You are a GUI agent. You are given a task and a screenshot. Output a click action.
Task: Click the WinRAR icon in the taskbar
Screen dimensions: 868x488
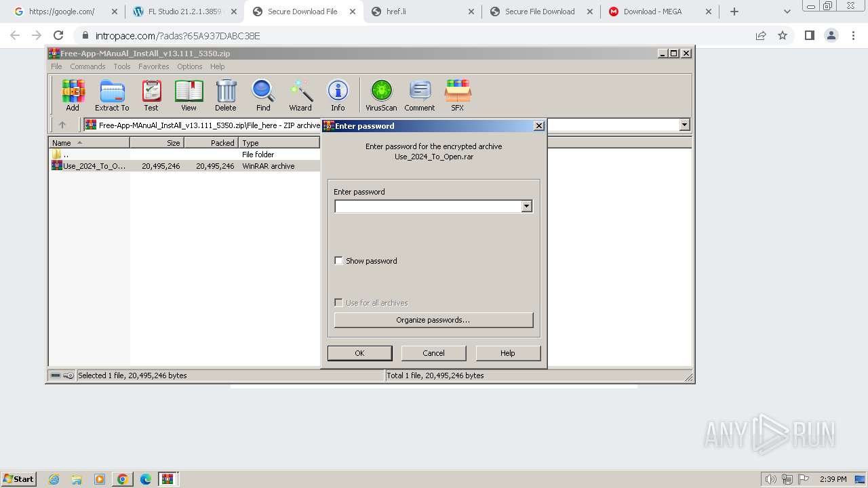167,479
